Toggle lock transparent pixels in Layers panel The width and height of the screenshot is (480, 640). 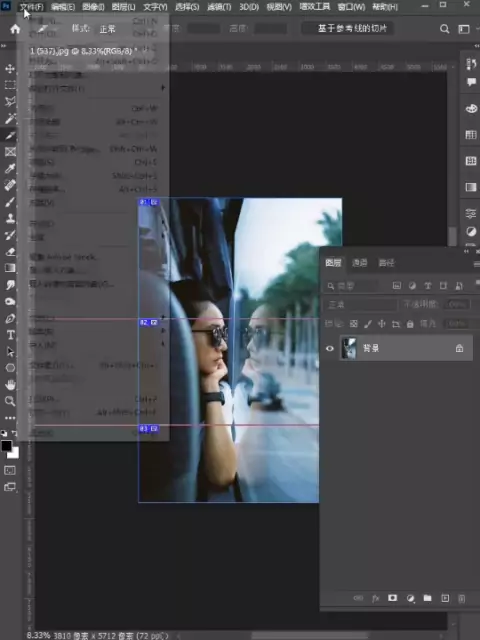(353, 324)
